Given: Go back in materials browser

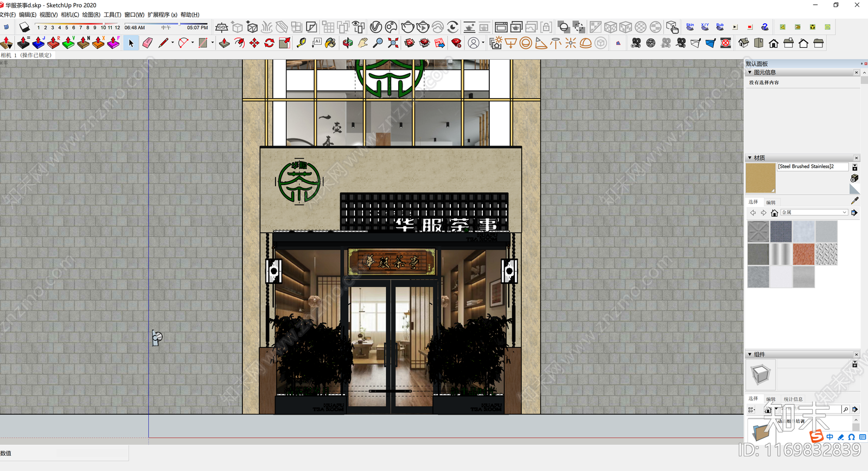Looking at the screenshot, I should tap(753, 213).
